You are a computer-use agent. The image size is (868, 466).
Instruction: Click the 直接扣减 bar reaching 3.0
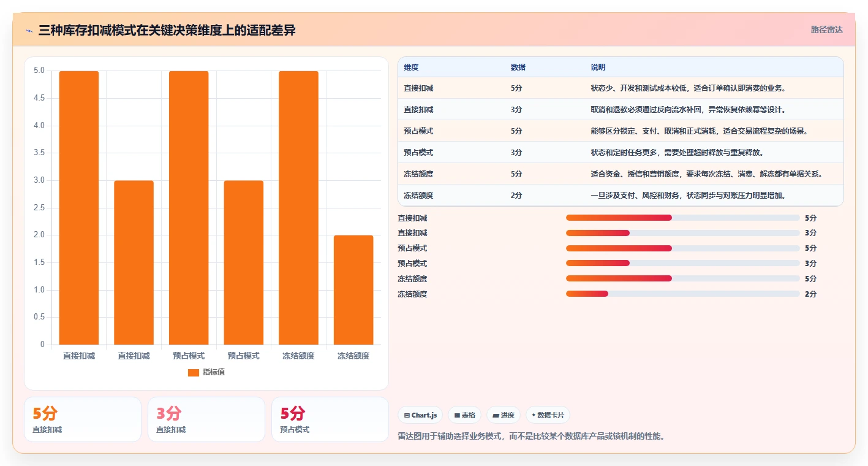coord(134,262)
